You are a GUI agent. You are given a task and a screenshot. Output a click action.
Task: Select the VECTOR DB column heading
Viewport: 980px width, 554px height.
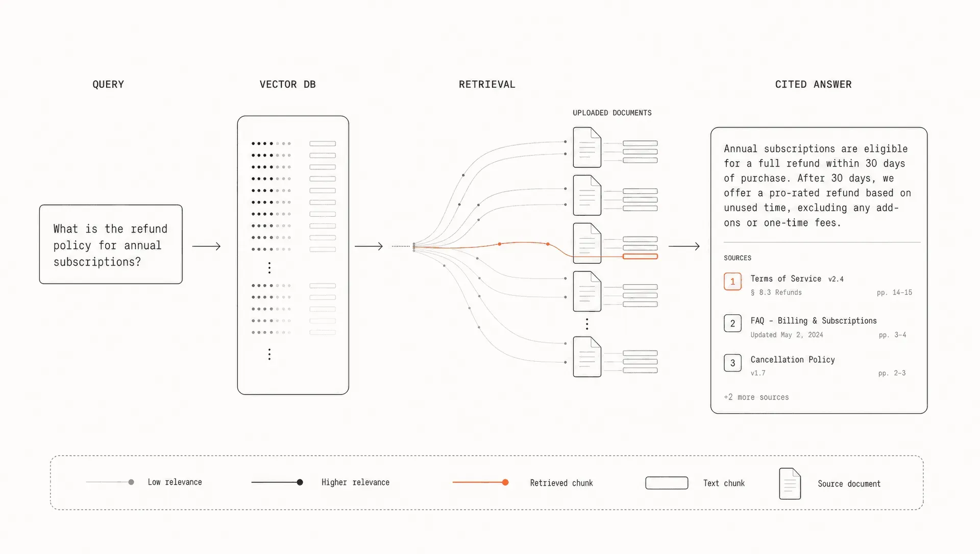coord(287,85)
